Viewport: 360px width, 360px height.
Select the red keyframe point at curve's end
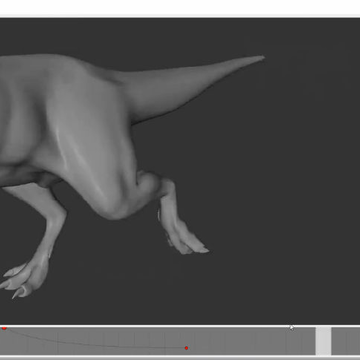[186, 348]
